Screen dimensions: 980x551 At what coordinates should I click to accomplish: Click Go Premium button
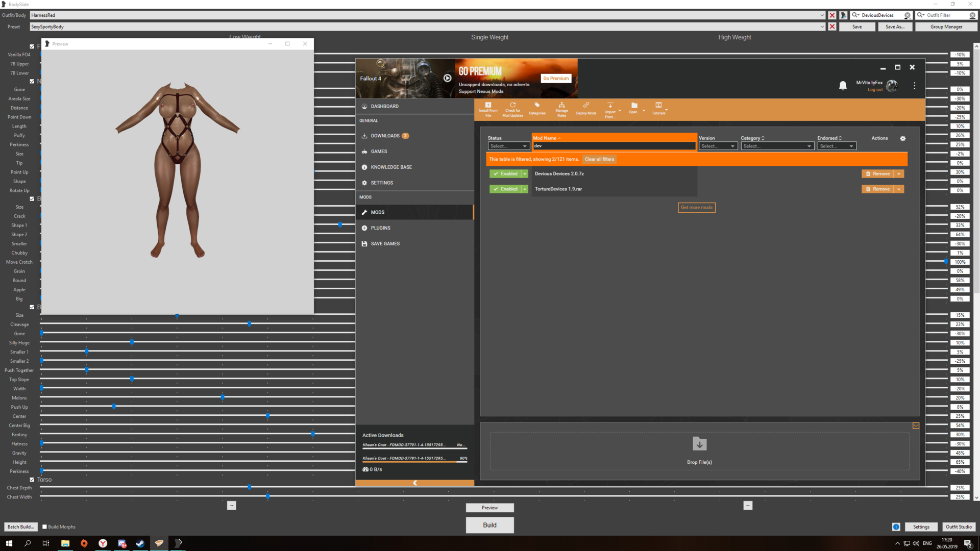(x=556, y=79)
